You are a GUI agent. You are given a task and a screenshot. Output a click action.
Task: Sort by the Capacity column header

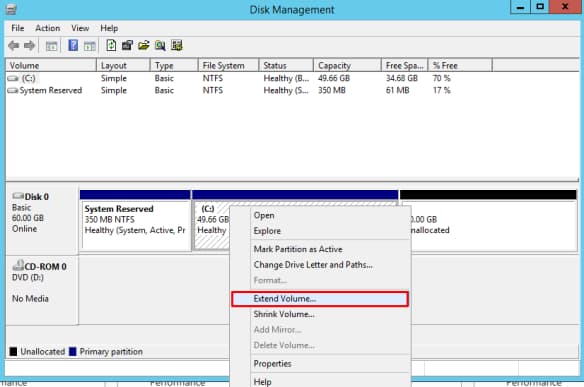pyautogui.click(x=347, y=66)
